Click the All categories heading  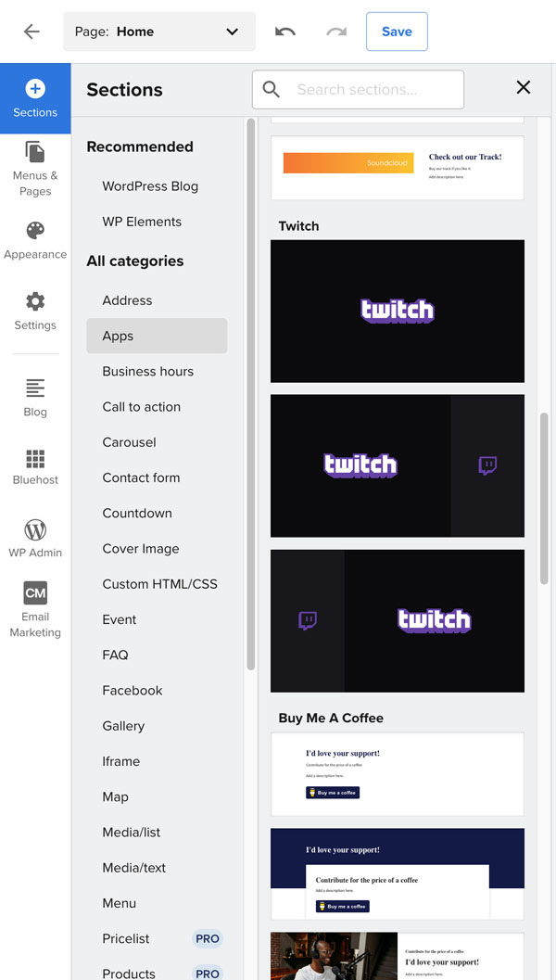point(135,261)
